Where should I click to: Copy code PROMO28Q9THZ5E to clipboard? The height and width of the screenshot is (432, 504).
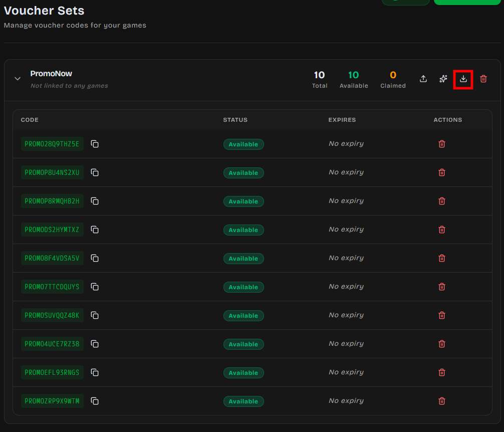tap(95, 144)
